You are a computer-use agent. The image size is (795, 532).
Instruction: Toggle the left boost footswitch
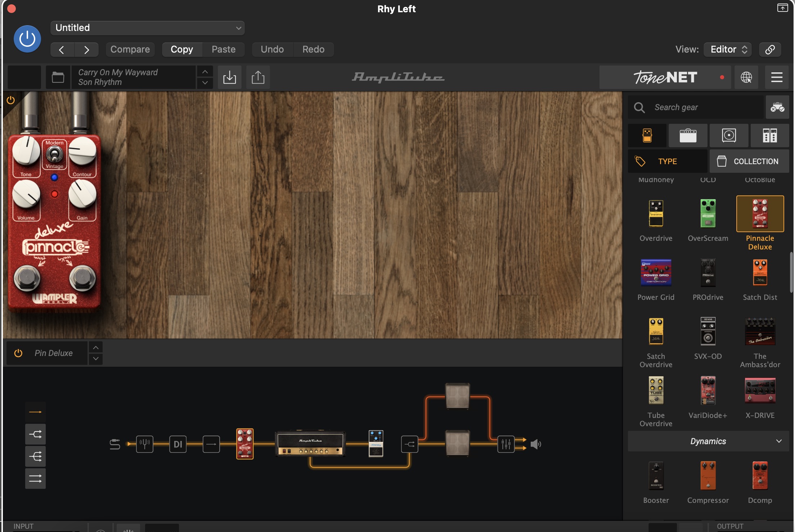point(27,278)
